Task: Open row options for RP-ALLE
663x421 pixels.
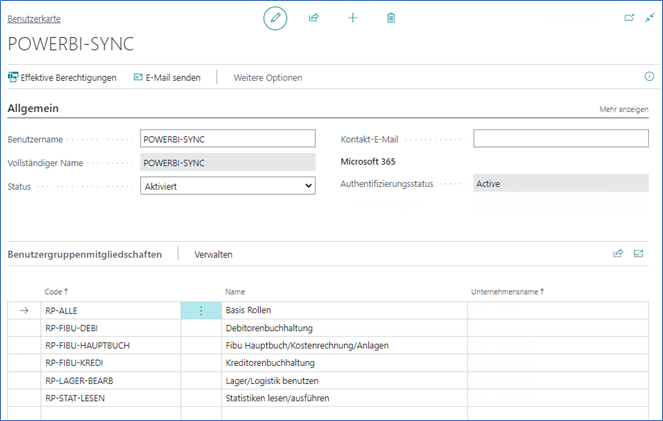Action: [x=201, y=311]
